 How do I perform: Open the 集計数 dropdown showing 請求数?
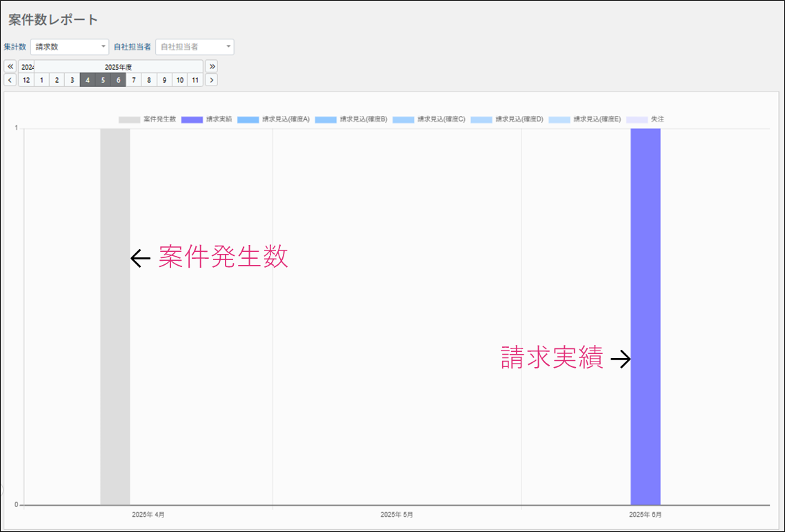point(70,47)
